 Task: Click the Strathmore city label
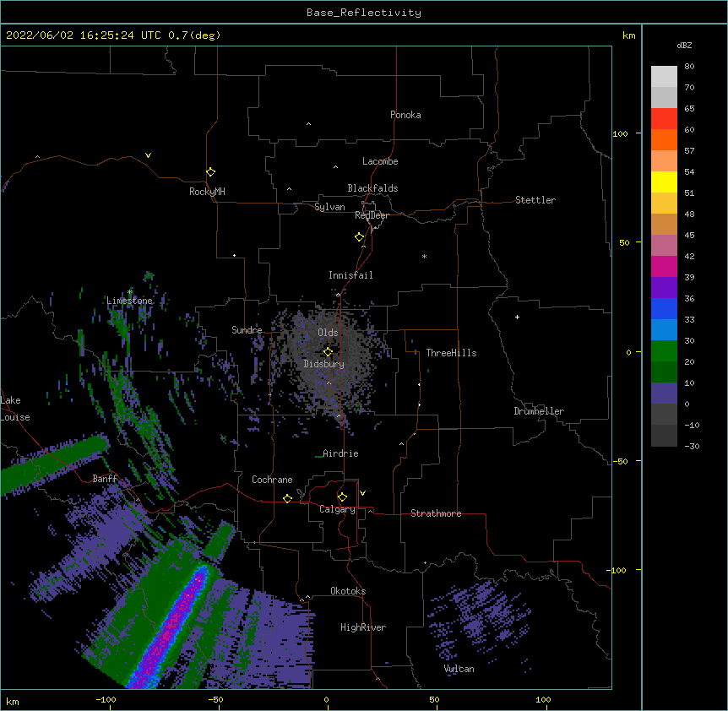(436, 513)
